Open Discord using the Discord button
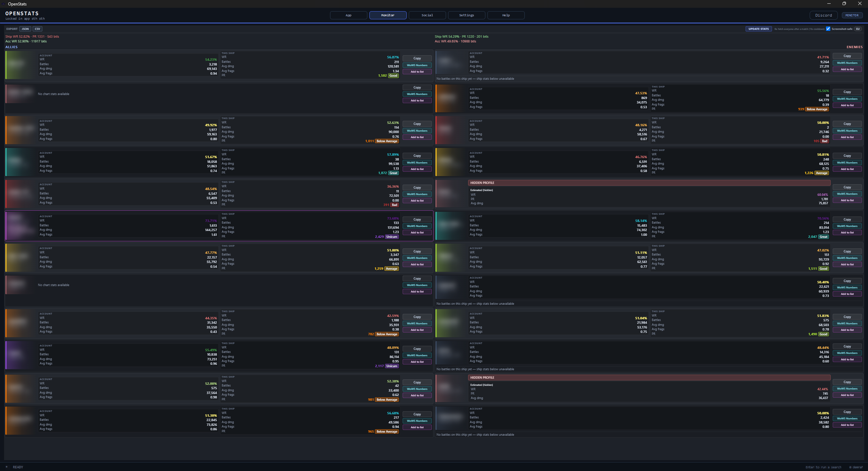The height and width of the screenshot is (471, 868). [823, 15]
